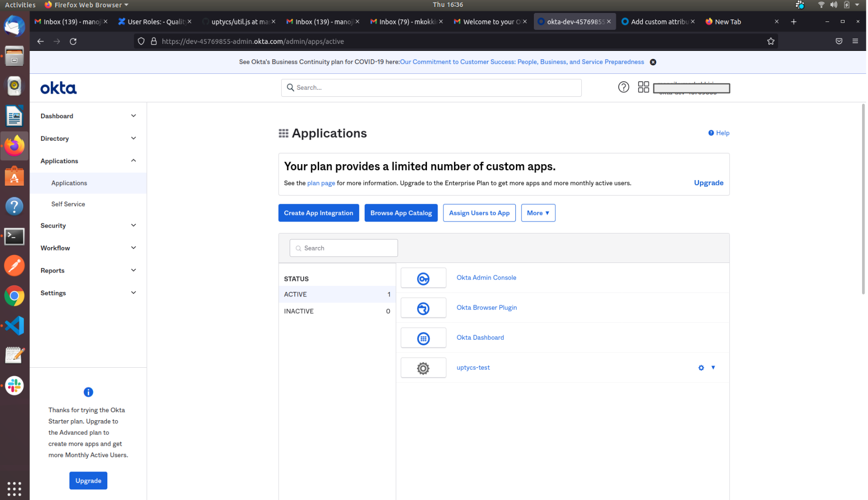Dismiss the COVID-19 banner with close icon
868x500 pixels.
(653, 62)
